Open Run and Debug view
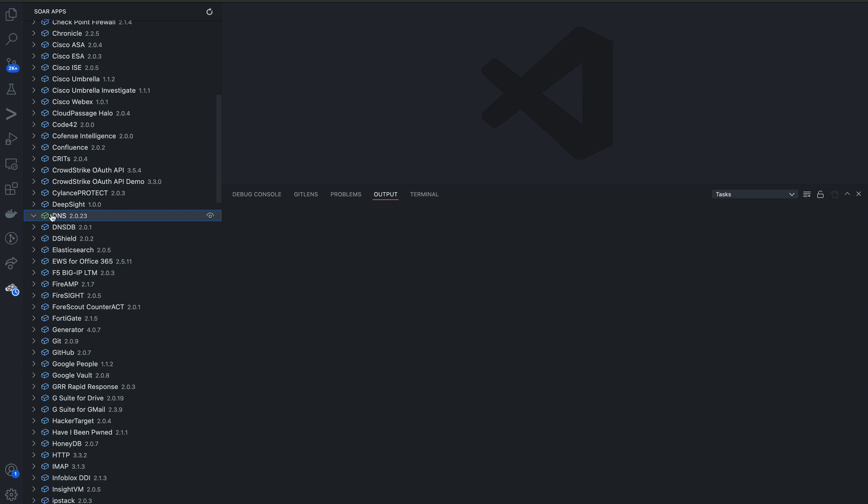Viewport: 868px width, 504px height. point(11,139)
